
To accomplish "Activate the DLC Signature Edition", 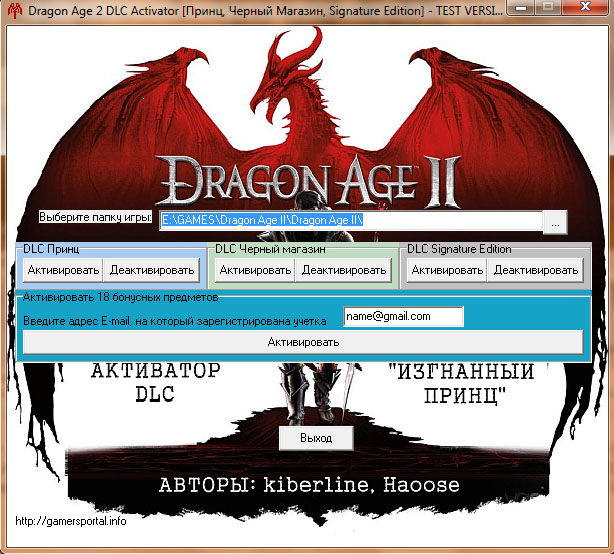I will (x=447, y=270).
